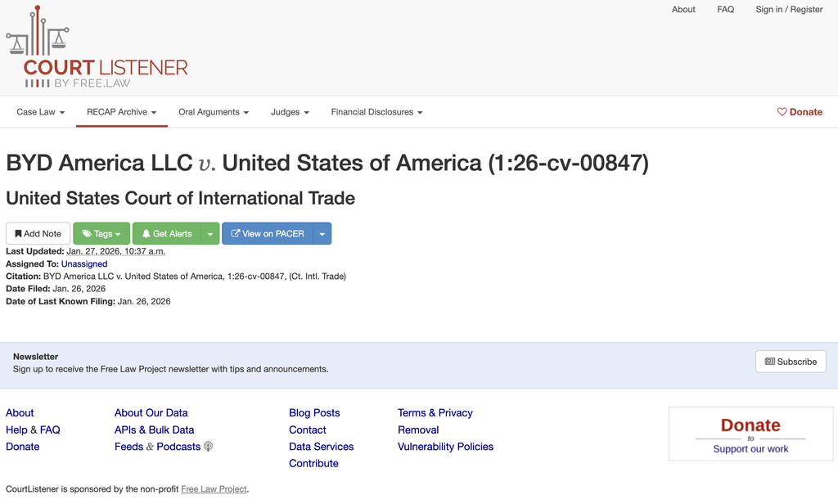
Task: Open the Oral Arguments menu
Action: tap(214, 112)
